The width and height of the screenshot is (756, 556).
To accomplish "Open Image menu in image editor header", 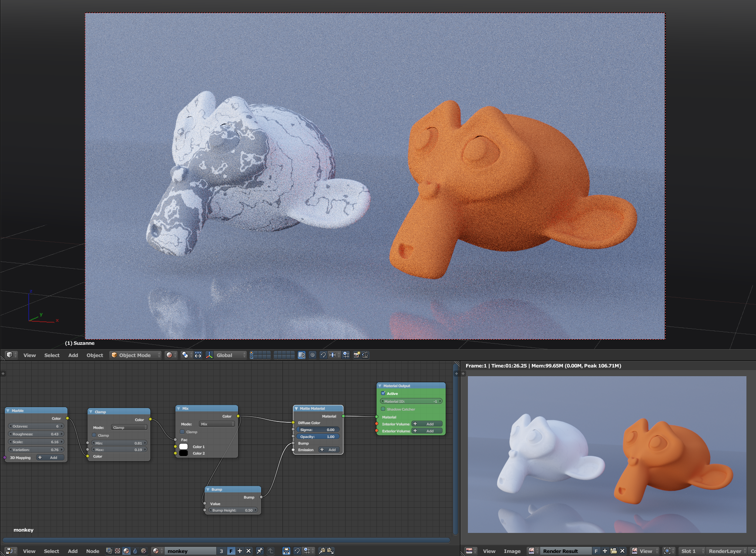I will pos(512,551).
